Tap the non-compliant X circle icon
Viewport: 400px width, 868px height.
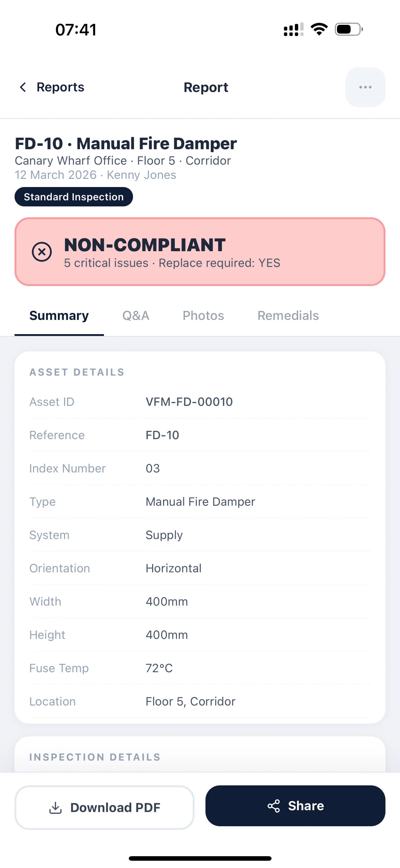tap(42, 252)
